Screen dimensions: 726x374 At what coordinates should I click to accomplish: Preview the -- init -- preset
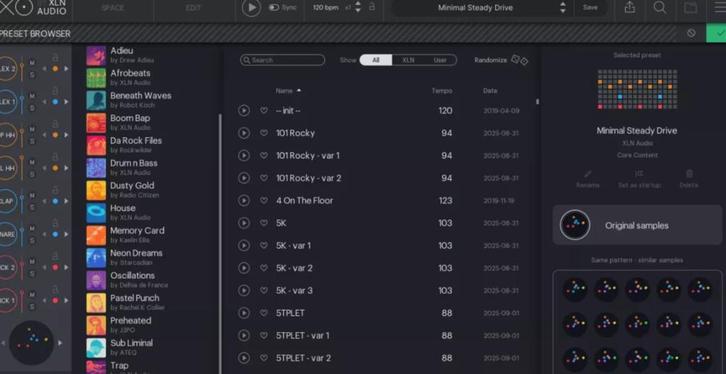tap(244, 111)
